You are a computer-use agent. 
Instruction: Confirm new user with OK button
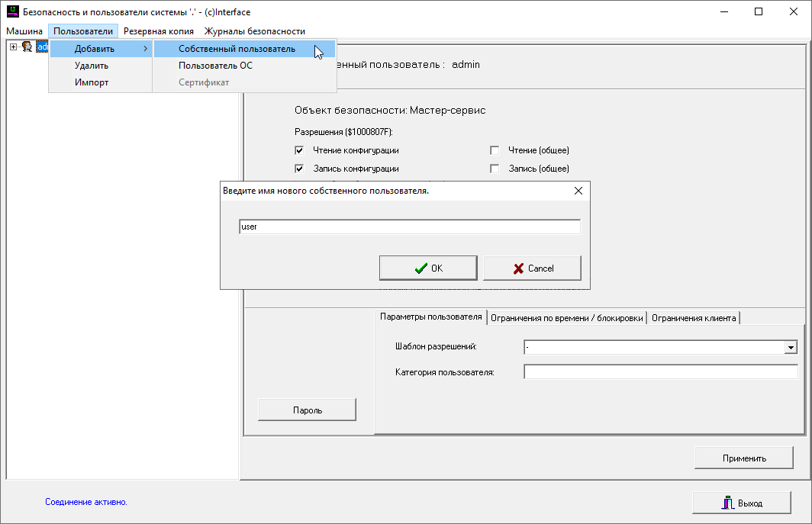428,268
